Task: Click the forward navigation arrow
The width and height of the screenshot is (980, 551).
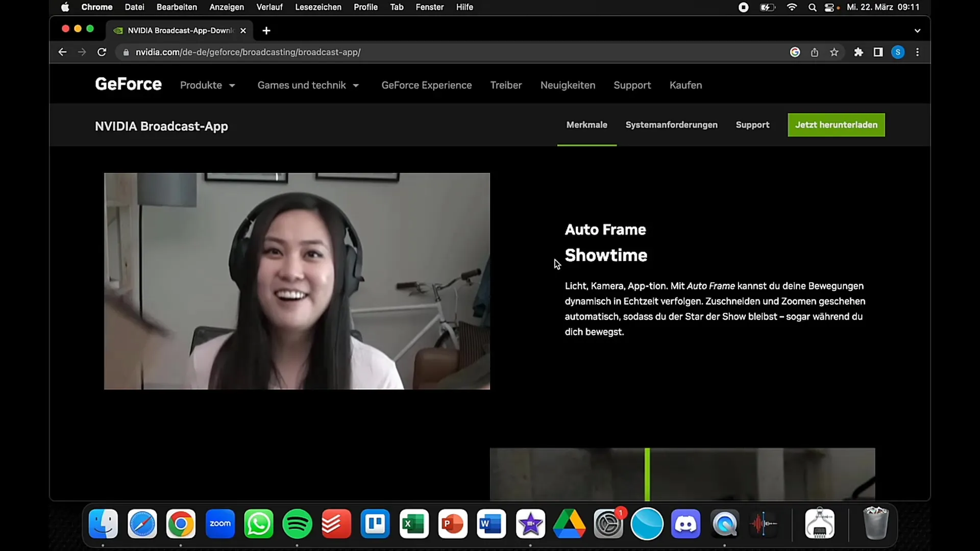Action: click(82, 52)
